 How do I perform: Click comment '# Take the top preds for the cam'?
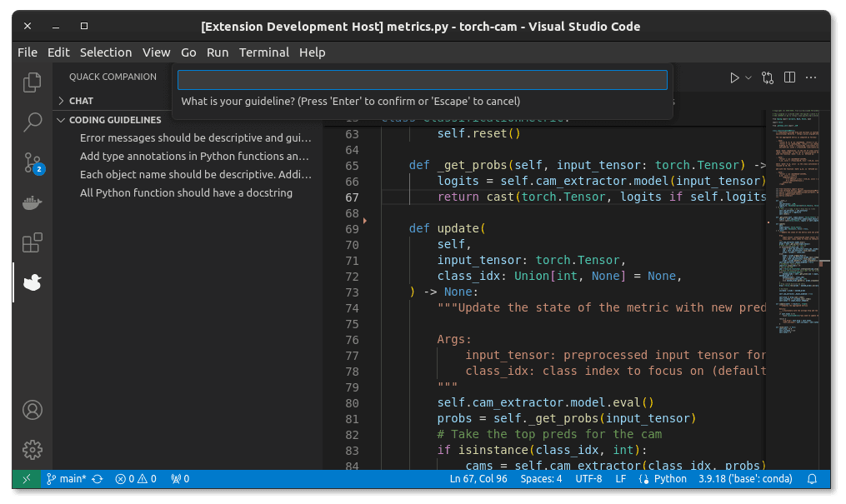pos(549,435)
